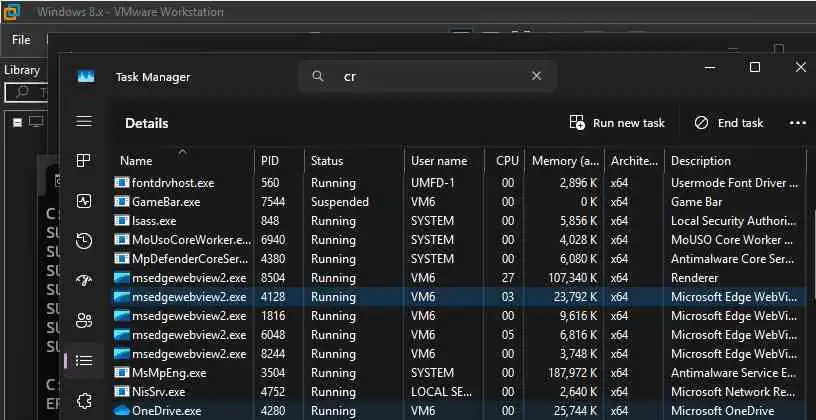Click End task
The image size is (816, 420).
click(x=729, y=123)
